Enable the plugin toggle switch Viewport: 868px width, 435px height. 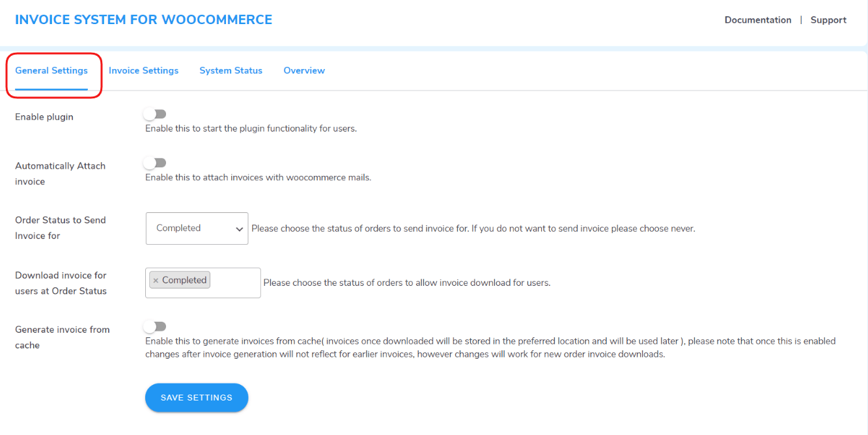pyautogui.click(x=154, y=113)
